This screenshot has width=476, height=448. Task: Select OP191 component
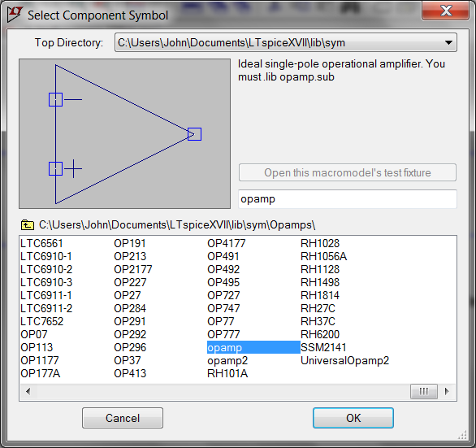[130, 243]
